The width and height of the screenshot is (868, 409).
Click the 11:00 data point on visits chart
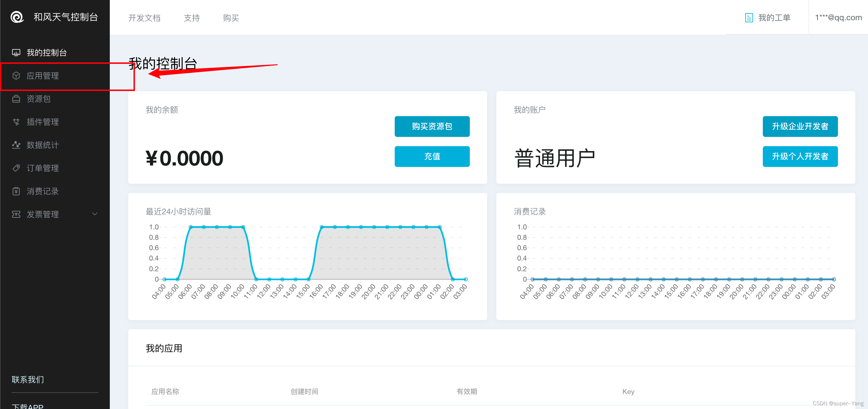click(x=256, y=279)
